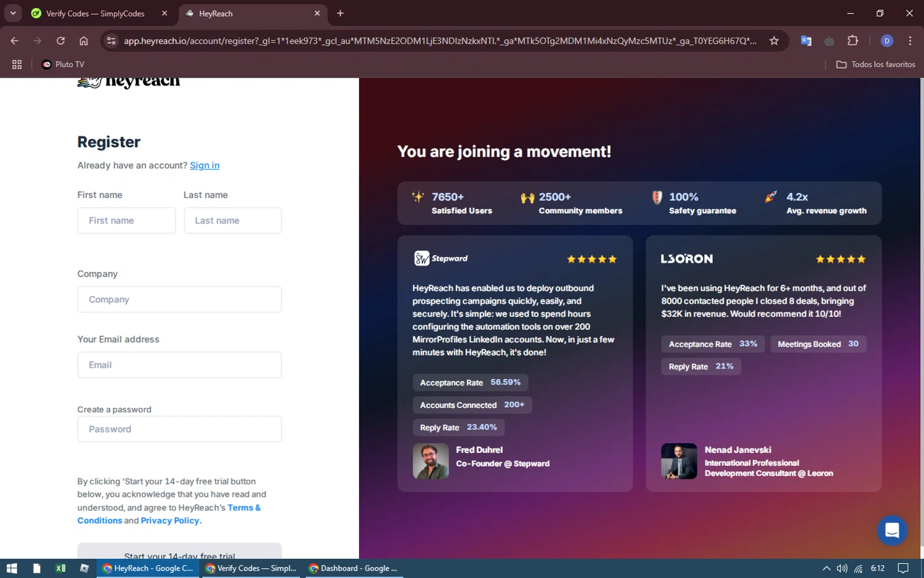Open the chat support bubble
The image size is (924, 578).
tap(892, 531)
